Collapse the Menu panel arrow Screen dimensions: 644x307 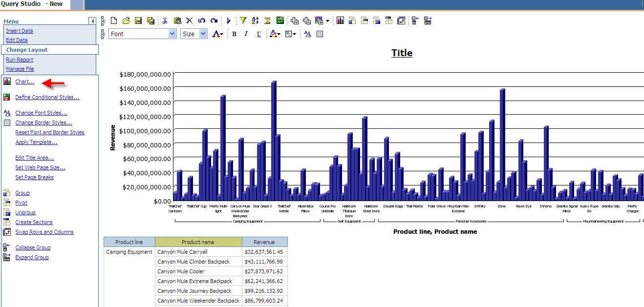[92, 21]
